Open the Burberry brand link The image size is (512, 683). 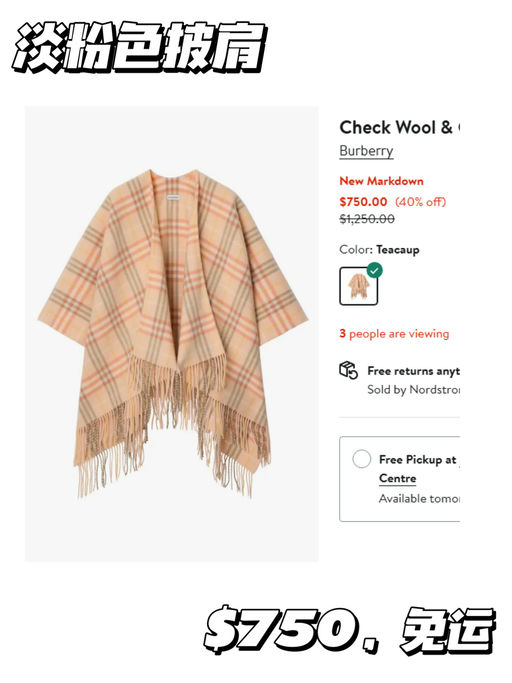pyautogui.click(x=366, y=151)
